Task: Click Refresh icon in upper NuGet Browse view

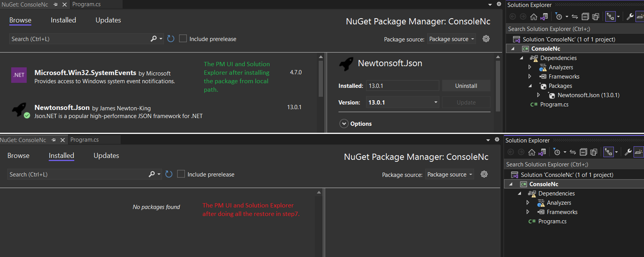Action: pyautogui.click(x=171, y=39)
